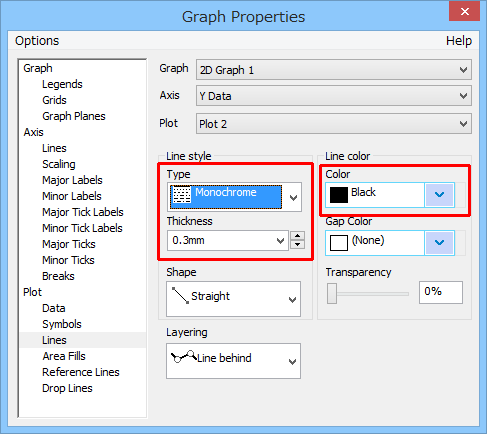Select Major Tick Labels in the tree
The height and width of the screenshot is (434, 487).
click(83, 212)
